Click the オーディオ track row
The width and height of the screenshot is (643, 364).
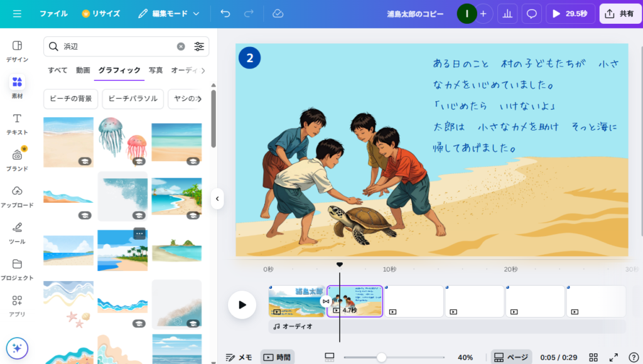point(447,326)
